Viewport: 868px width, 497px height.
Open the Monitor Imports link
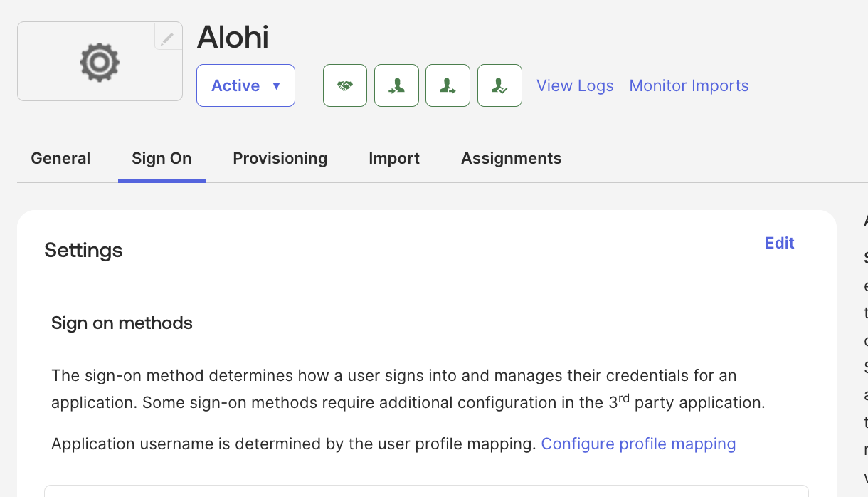pos(689,85)
